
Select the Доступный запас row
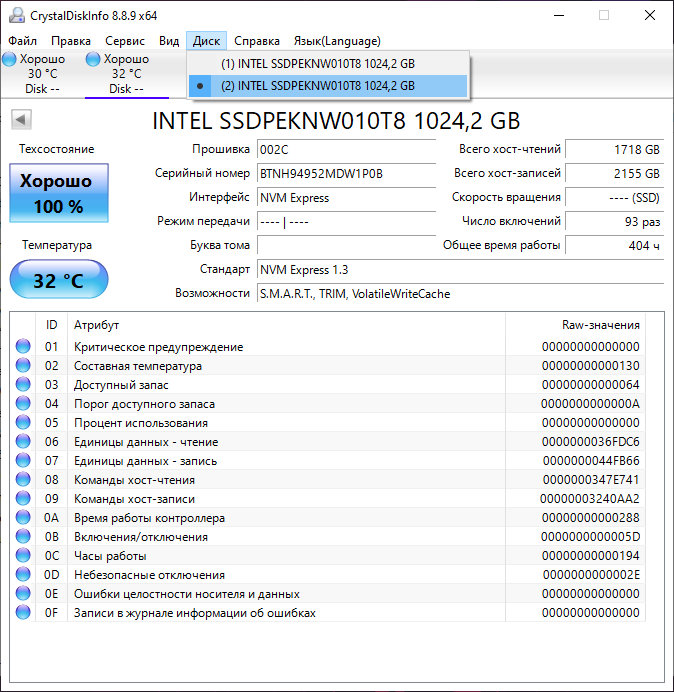[x=328, y=384]
